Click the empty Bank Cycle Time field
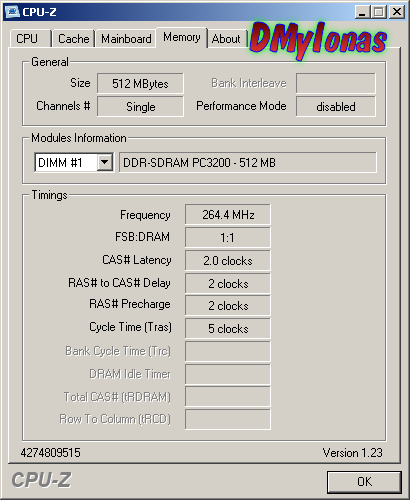 228,351
